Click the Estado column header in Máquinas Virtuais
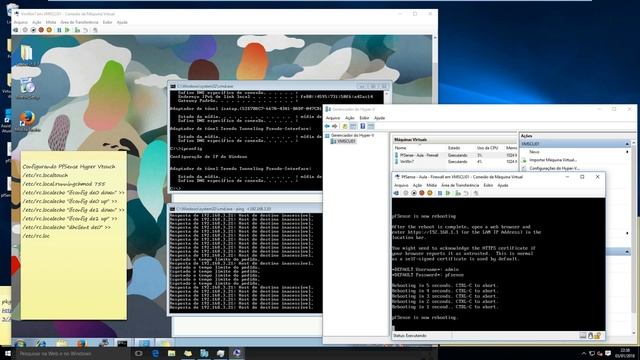 tap(454, 148)
